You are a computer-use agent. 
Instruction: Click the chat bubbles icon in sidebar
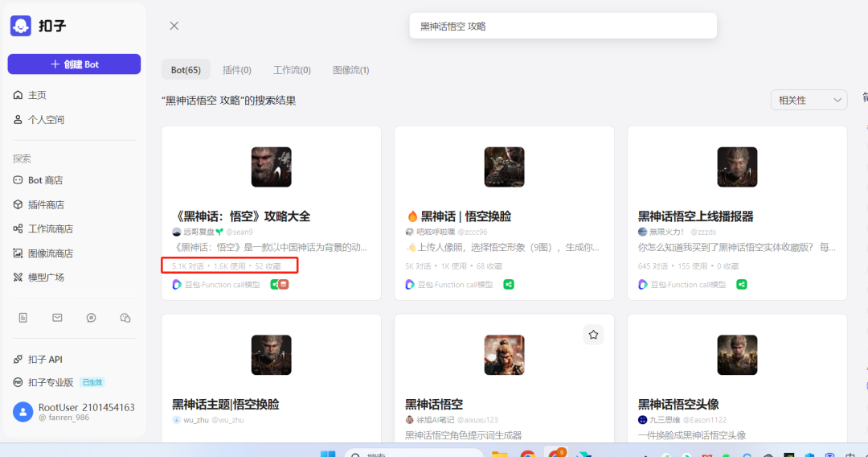[125, 318]
